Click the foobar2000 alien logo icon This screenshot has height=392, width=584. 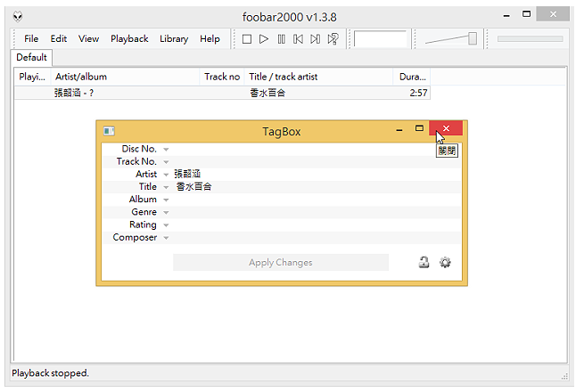click(18, 16)
